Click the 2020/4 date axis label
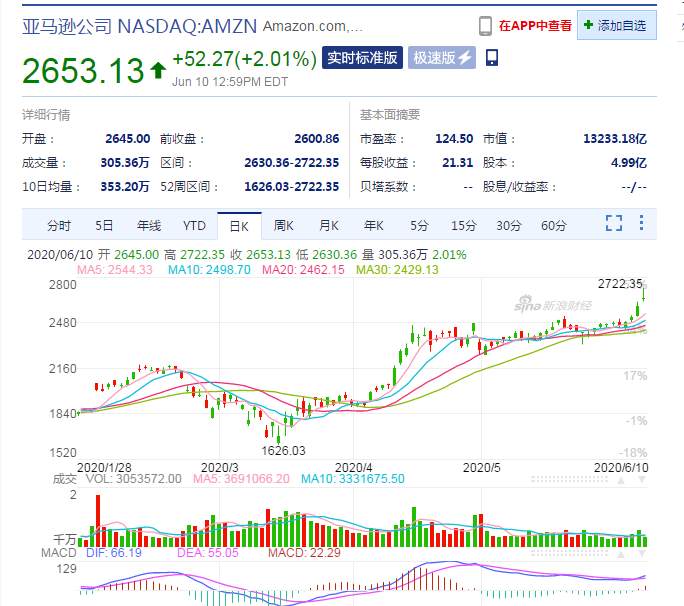The width and height of the screenshot is (684, 606). coord(353,467)
